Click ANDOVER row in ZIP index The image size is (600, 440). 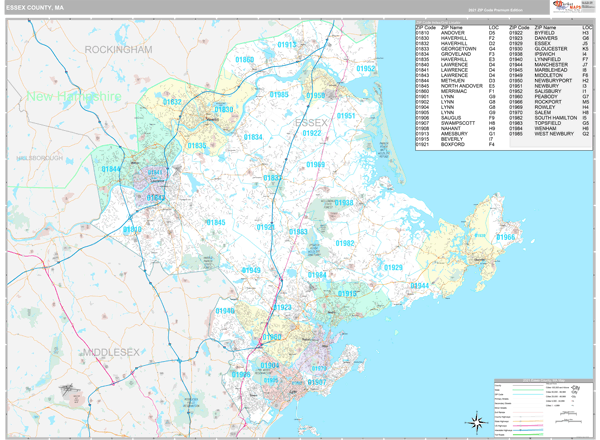click(455, 33)
